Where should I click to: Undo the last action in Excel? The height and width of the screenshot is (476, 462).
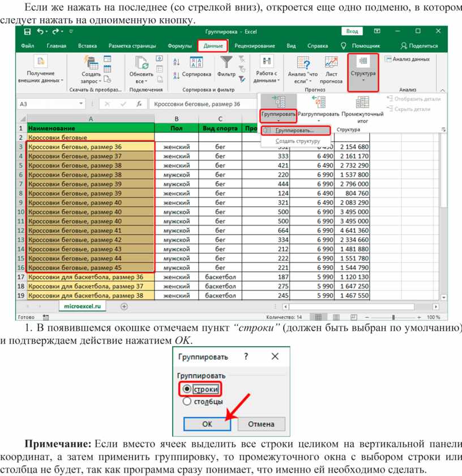click(x=40, y=31)
